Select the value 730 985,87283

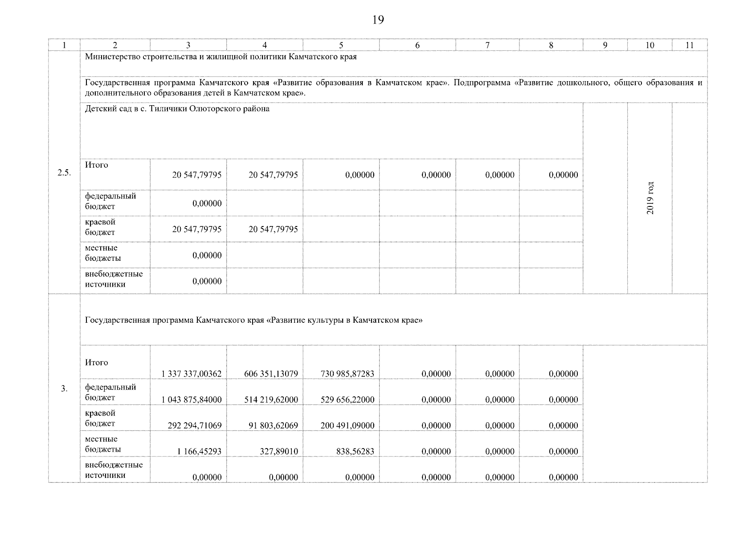coord(347,374)
